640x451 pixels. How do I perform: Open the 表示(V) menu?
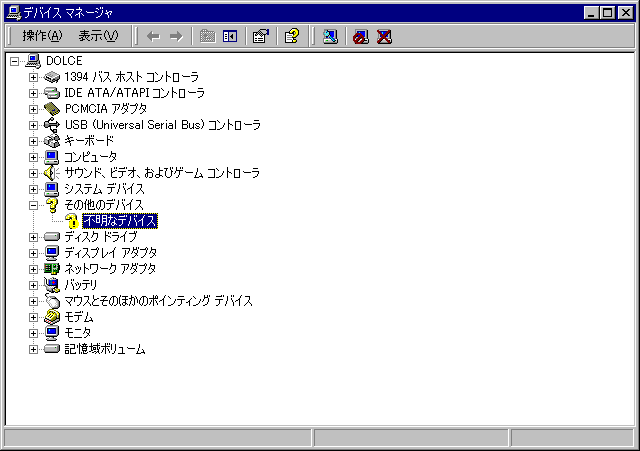pyautogui.click(x=98, y=36)
